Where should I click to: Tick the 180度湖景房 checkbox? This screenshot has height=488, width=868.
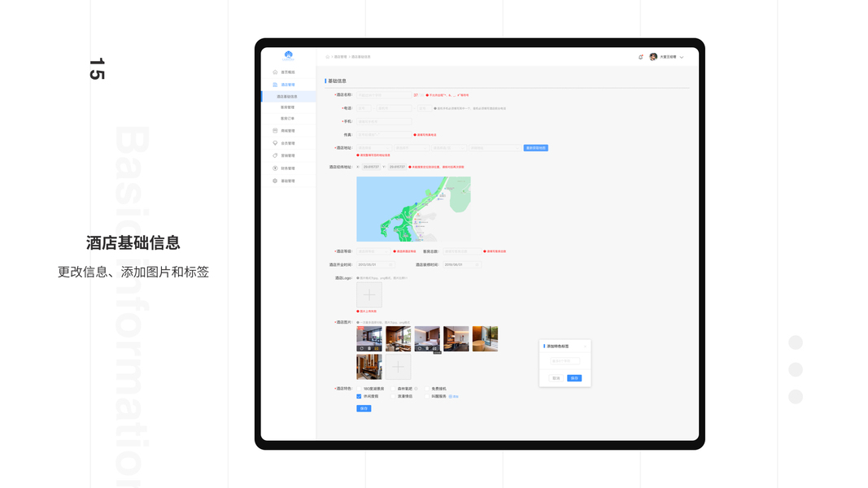359,389
